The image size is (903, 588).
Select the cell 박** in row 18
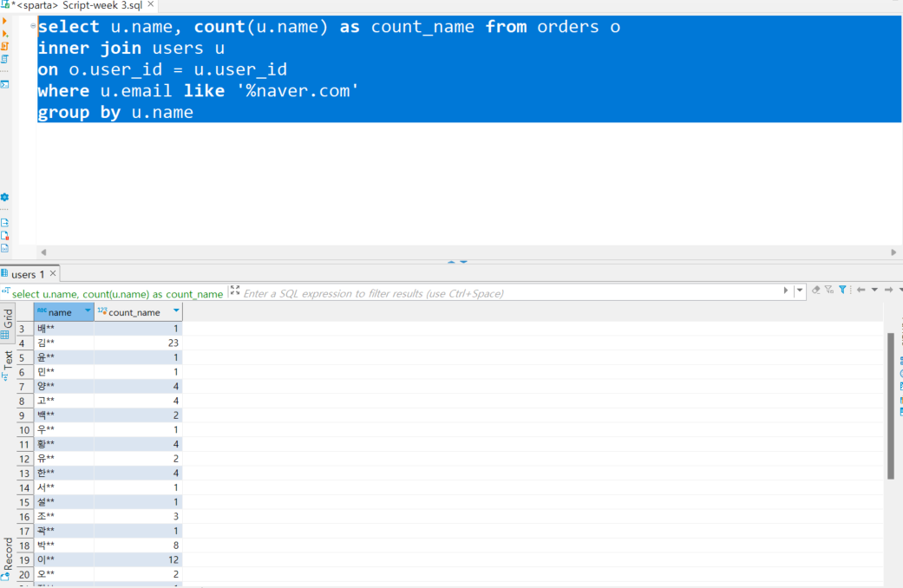point(64,545)
